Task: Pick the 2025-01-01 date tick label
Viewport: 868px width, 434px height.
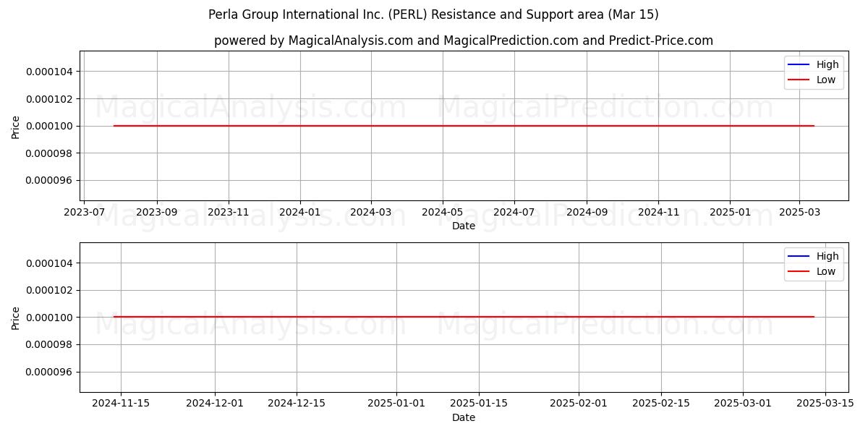Action: pyautogui.click(x=396, y=404)
